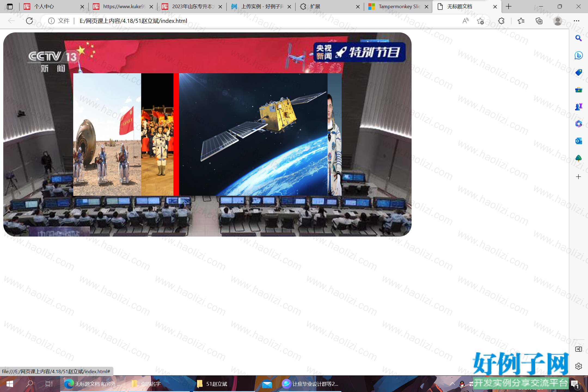The height and width of the screenshot is (392, 588).
Task: Open Windows taskbar search
Action: (x=29, y=384)
